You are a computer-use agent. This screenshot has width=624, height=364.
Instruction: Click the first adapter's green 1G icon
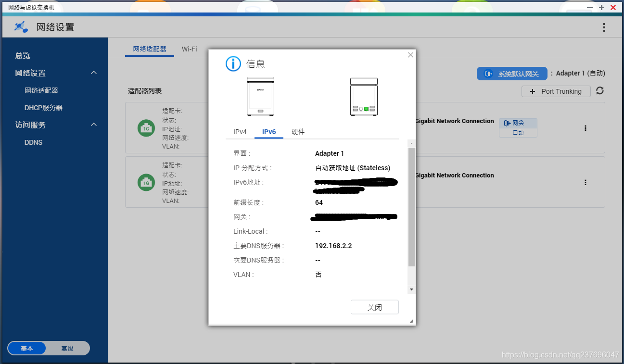click(x=146, y=128)
